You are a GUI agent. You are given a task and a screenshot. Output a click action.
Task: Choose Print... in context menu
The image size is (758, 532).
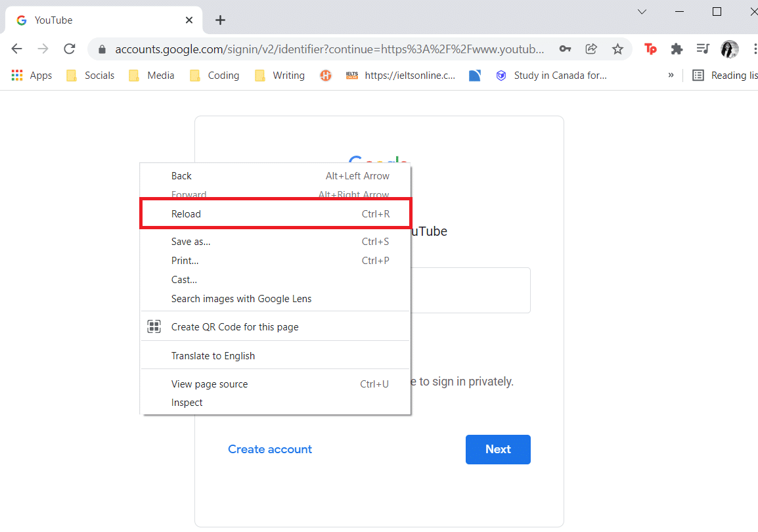pyautogui.click(x=275, y=261)
